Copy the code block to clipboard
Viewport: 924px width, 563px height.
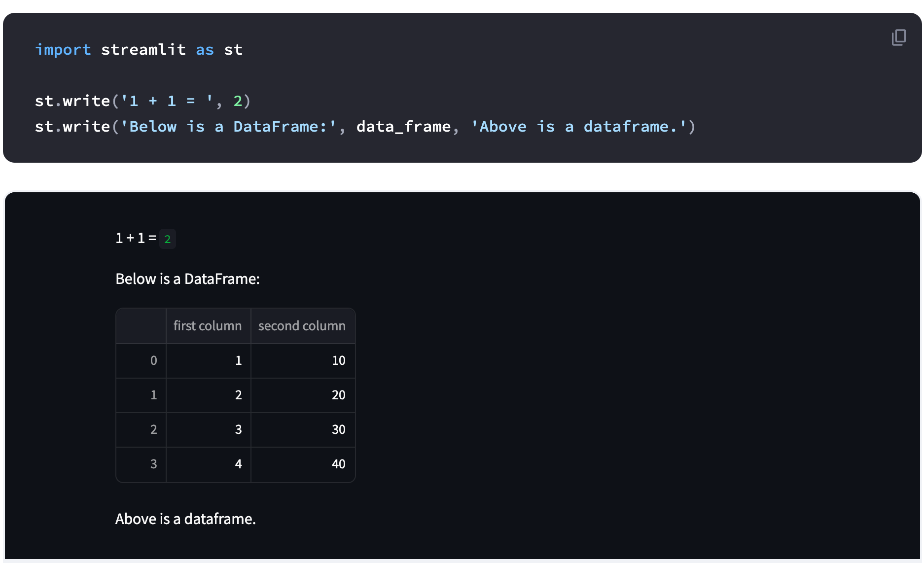point(898,37)
